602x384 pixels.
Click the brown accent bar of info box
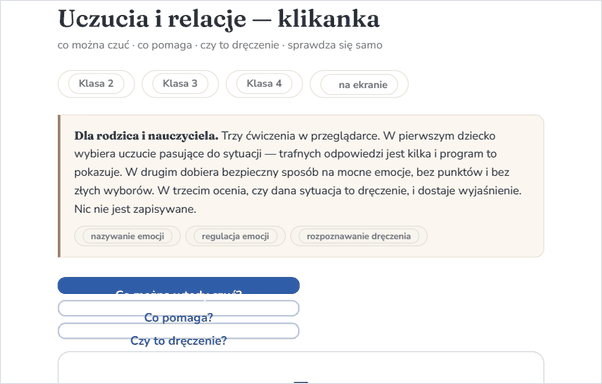click(x=59, y=186)
